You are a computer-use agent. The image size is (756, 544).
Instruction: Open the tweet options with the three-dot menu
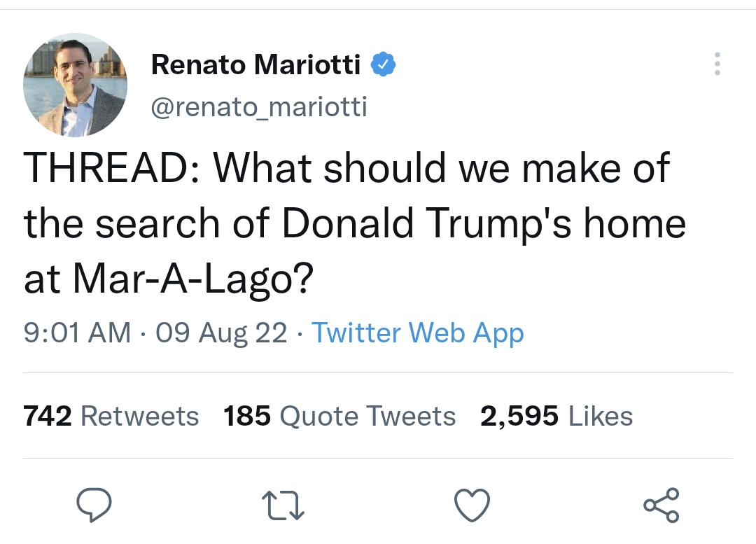click(717, 64)
